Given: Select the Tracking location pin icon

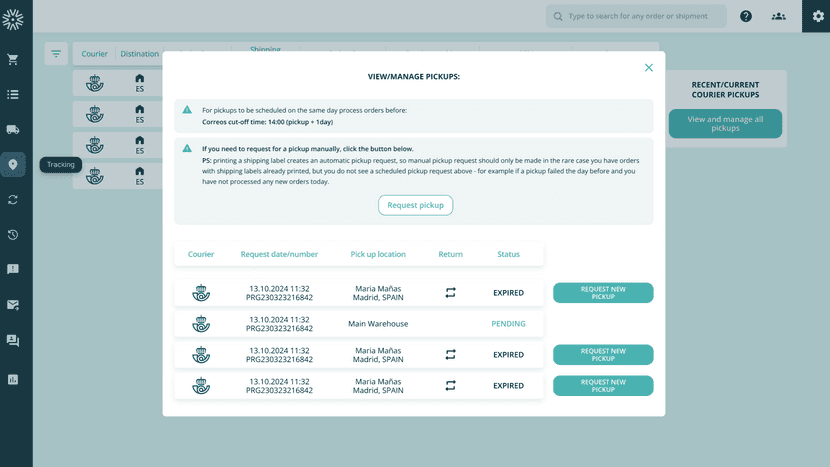Looking at the screenshot, I should pos(13,165).
